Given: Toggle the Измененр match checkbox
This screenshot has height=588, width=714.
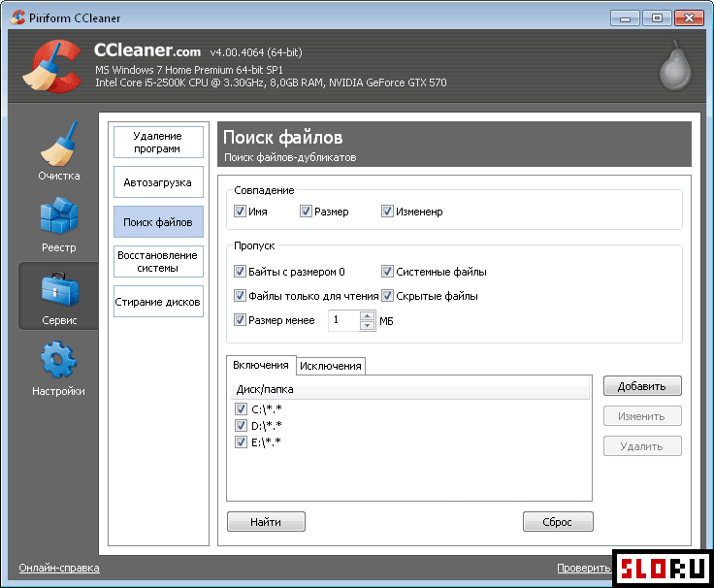Looking at the screenshot, I should (x=387, y=211).
